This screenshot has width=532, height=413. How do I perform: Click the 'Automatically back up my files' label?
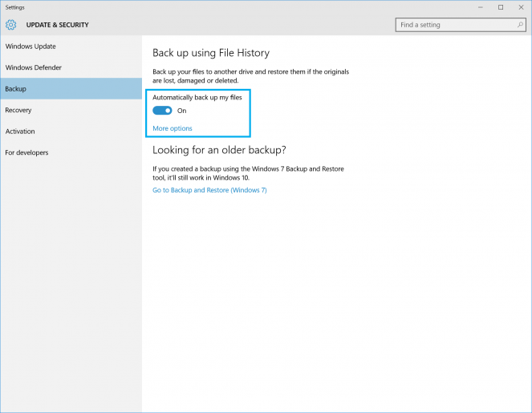pyautogui.click(x=197, y=98)
